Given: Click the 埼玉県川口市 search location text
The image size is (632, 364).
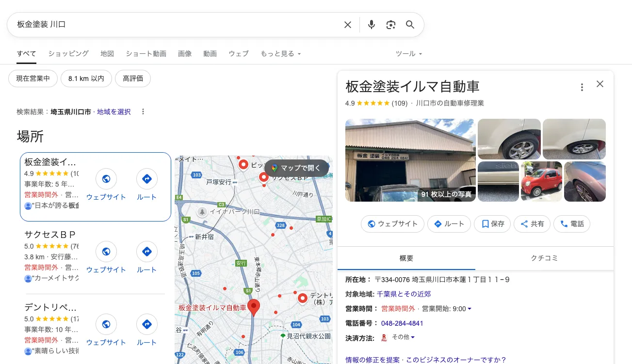Looking at the screenshot, I should pos(71,111).
